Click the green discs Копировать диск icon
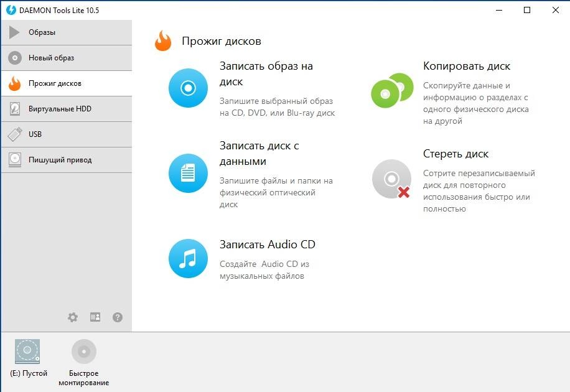Viewport: 570px width, 392px height. coord(392,90)
